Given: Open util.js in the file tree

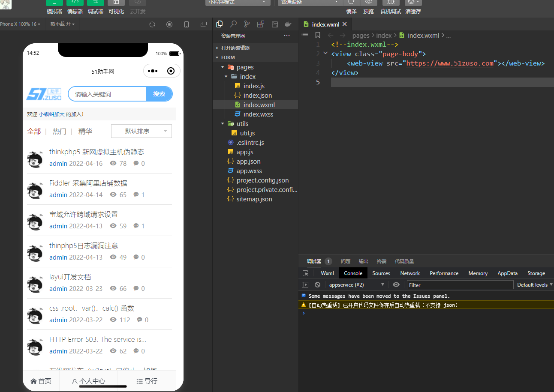Looking at the screenshot, I should (255, 133).
